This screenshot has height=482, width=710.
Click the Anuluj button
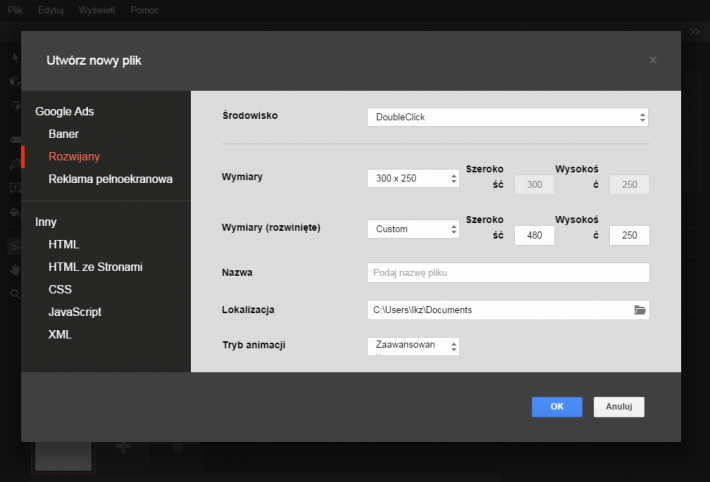(619, 407)
